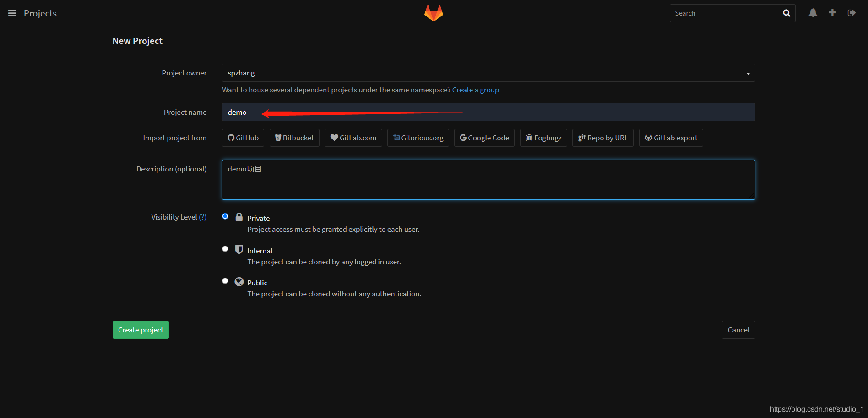The height and width of the screenshot is (418, 868).
Task: Import project from Fogbugz
Action: [x=543, y=138]
